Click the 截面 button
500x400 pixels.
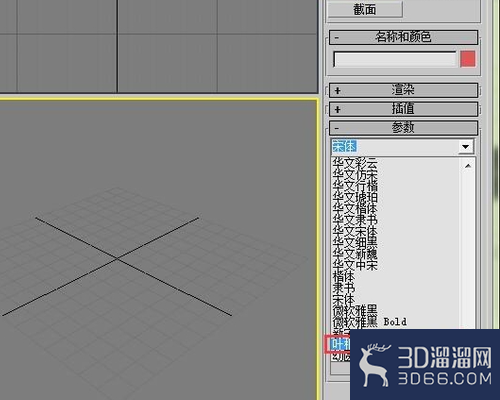click(x=365, y=9)
